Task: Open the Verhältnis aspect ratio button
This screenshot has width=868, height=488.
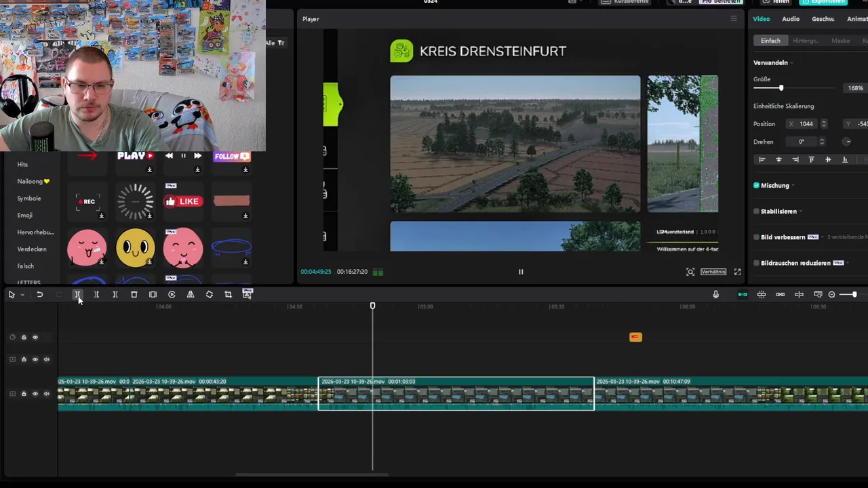Action: [713, 272]
